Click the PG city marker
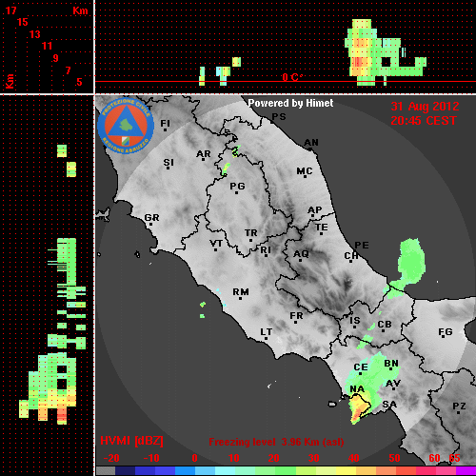The image size is (476, 476). [236, 192]
